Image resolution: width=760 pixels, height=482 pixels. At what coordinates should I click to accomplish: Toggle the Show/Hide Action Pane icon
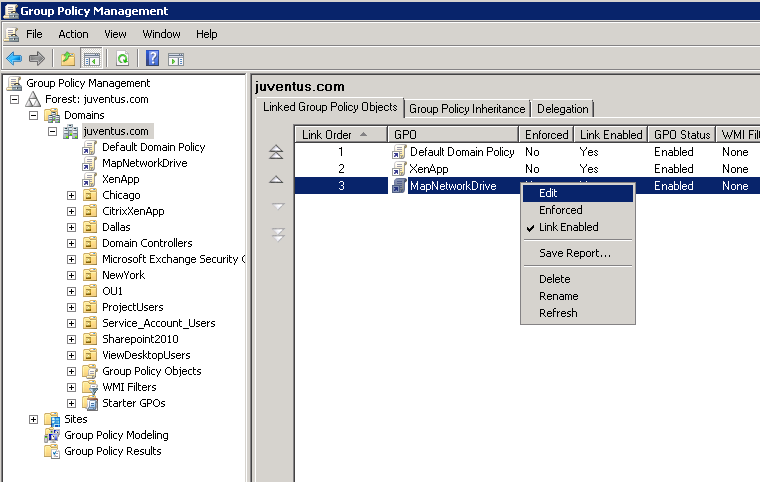pos(176,59)
